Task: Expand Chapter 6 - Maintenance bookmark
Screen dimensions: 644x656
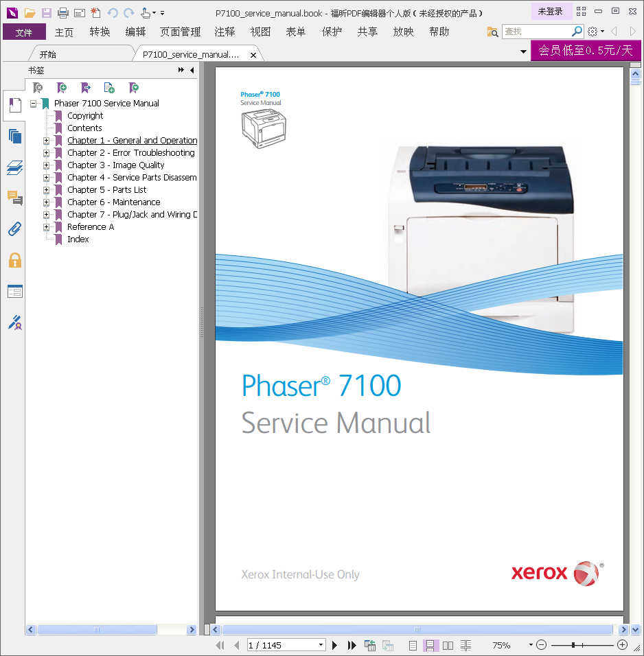Action: pyautogui.click(x=47, y=202)
